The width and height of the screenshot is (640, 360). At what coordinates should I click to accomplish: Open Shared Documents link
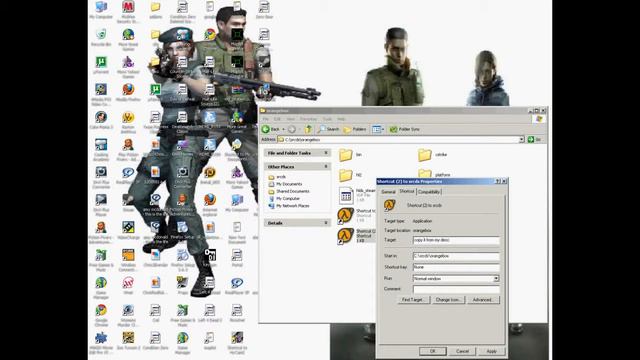(293, 191)
